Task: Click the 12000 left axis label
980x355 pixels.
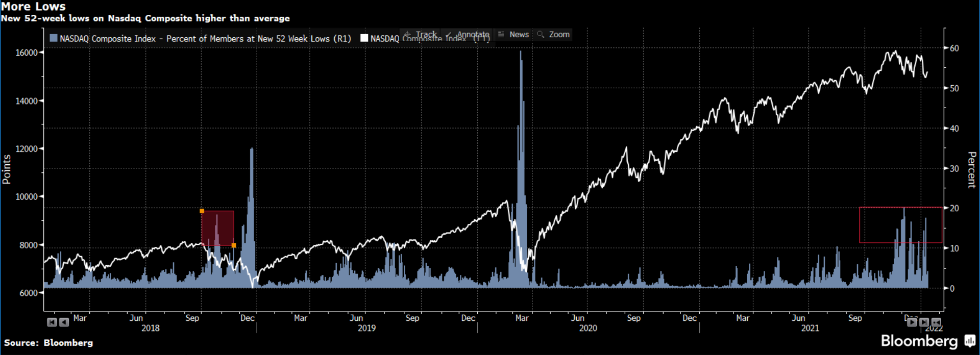Action: tap(27, 149)
